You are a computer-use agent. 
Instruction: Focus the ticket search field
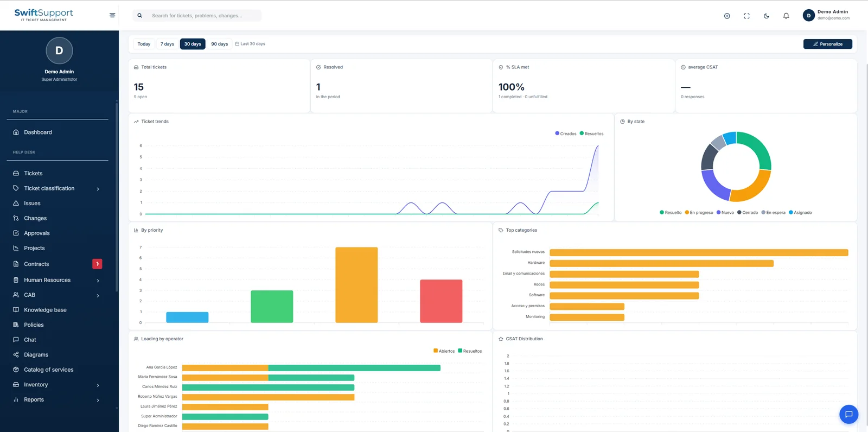[197, 16]
